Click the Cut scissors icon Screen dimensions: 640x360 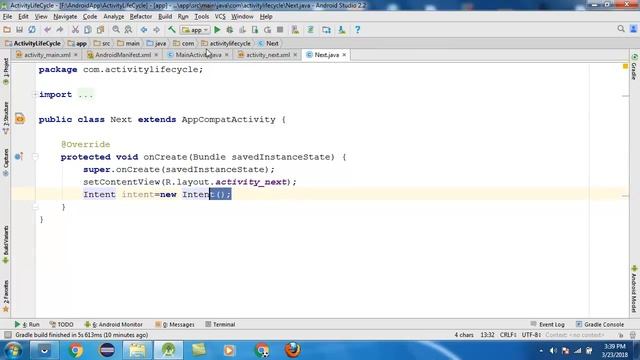click(x=75, y=30)
